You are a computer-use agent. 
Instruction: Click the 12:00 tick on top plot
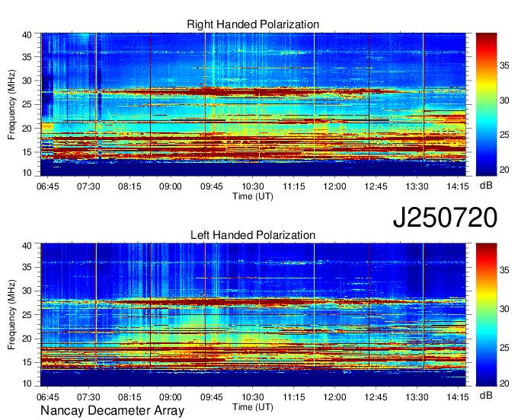pyautogui.click(x=334, y=186)
